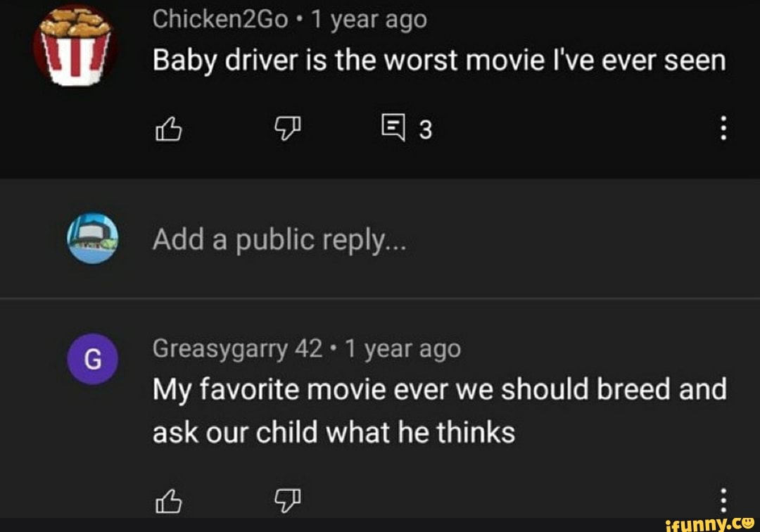760x532 pixels.
Task: Dislike the Chicken2Go comment
Action: [x=287, y=129]
